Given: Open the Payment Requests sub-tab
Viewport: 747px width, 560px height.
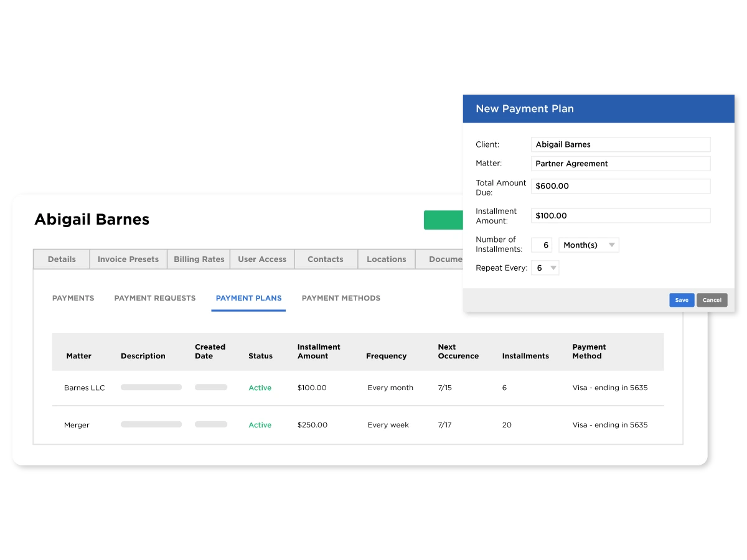Looking at the screenshot, I should click(x=155, y=298).
